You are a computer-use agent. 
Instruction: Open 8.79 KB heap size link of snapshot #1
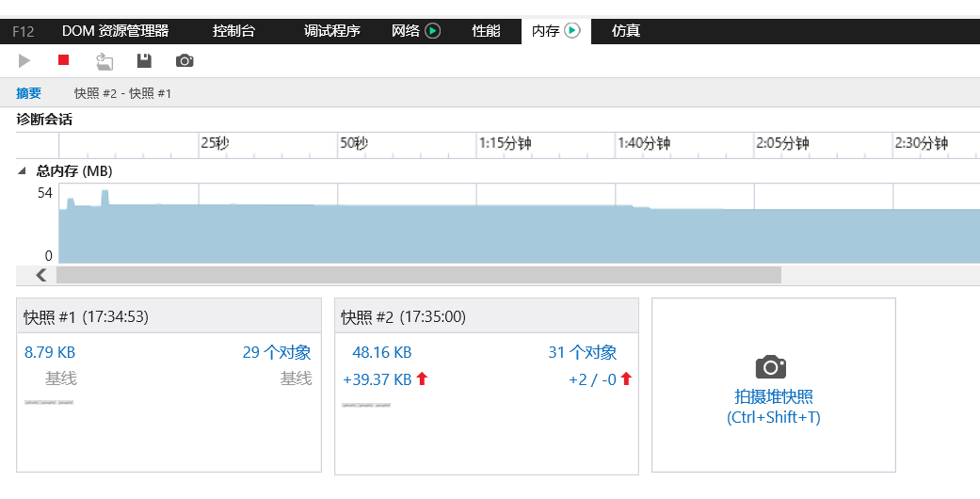pos(50,352)
